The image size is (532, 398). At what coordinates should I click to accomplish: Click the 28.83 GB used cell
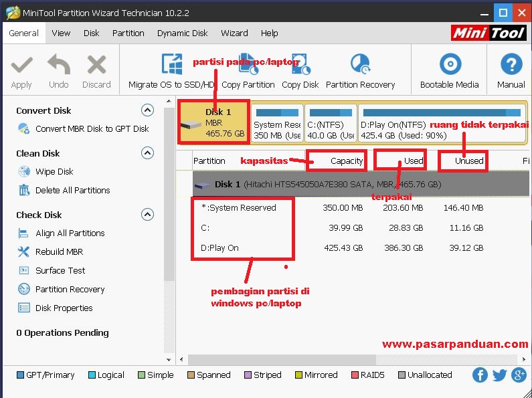pyautogui.click(x=406, y=228)
